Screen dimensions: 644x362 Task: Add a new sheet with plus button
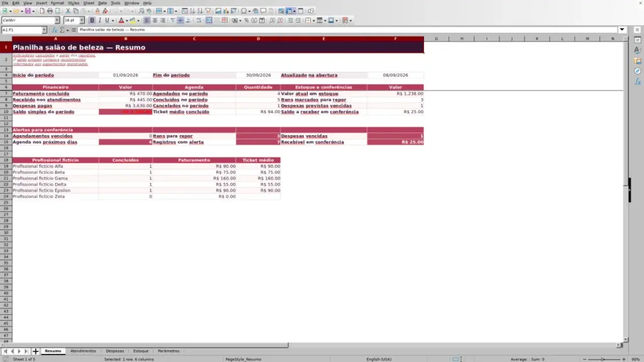point(35,351)
